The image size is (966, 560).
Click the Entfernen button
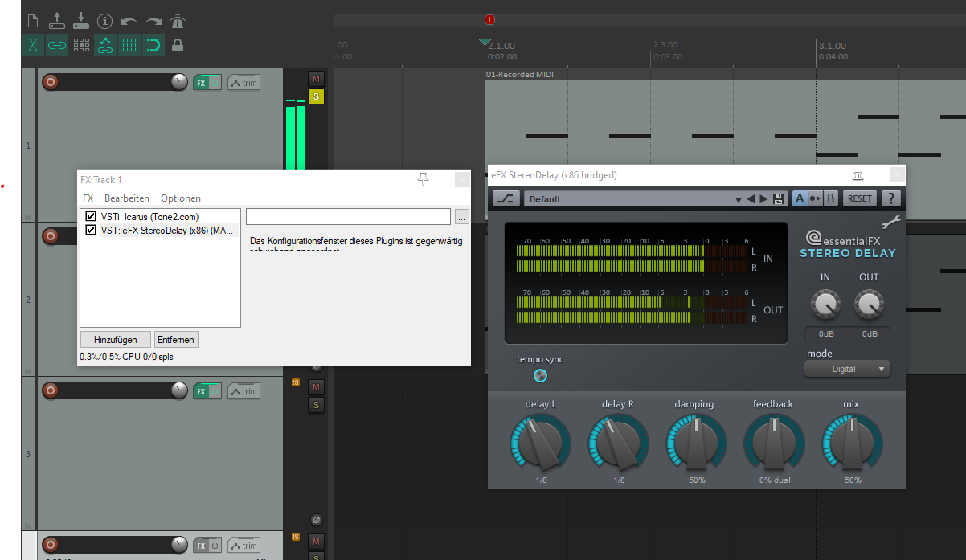point(175,340)
